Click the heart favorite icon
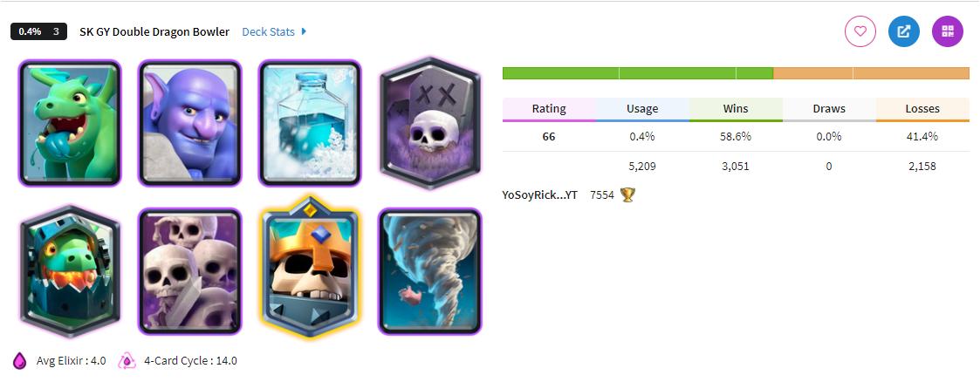The height and width of the screenshot is (382, 980). coord(860,31)
